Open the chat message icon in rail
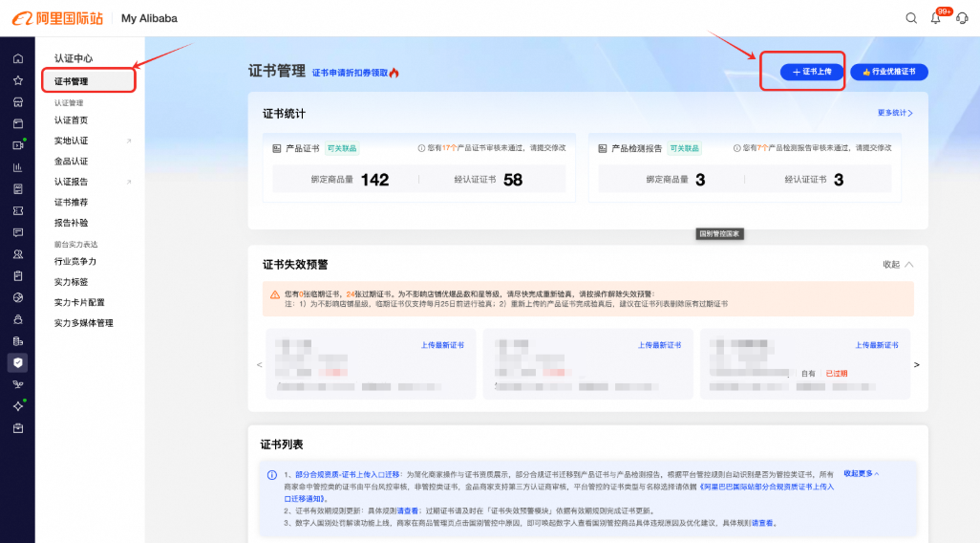Viewport: 980px width, 543px height. [18, 232]
